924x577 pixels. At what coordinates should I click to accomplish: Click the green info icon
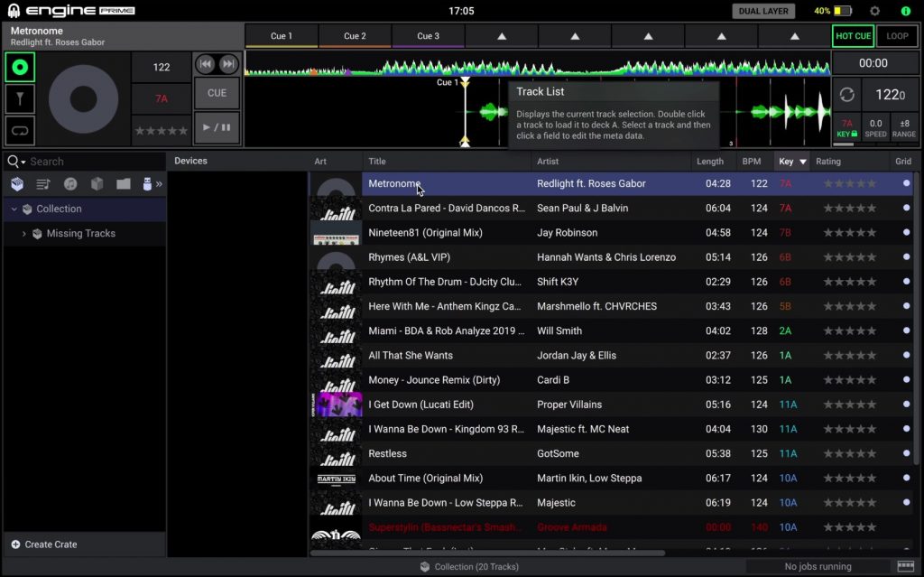pos(905,12)
